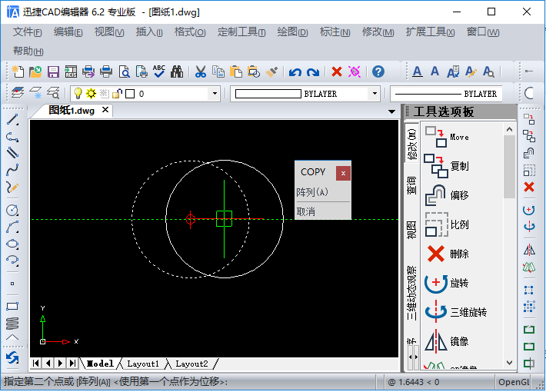Click the paste clipboard icon

tap(236, 71)
